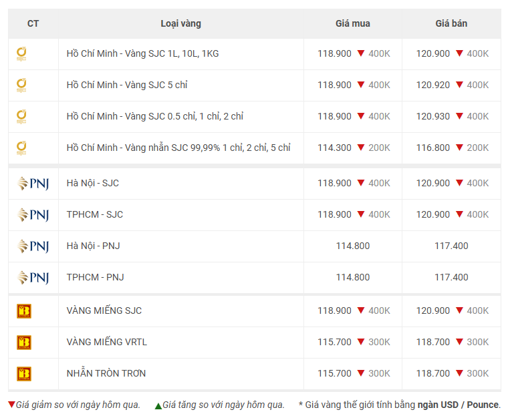Click PNJ logo in Hà Nội - SJC row

[33, 184]
